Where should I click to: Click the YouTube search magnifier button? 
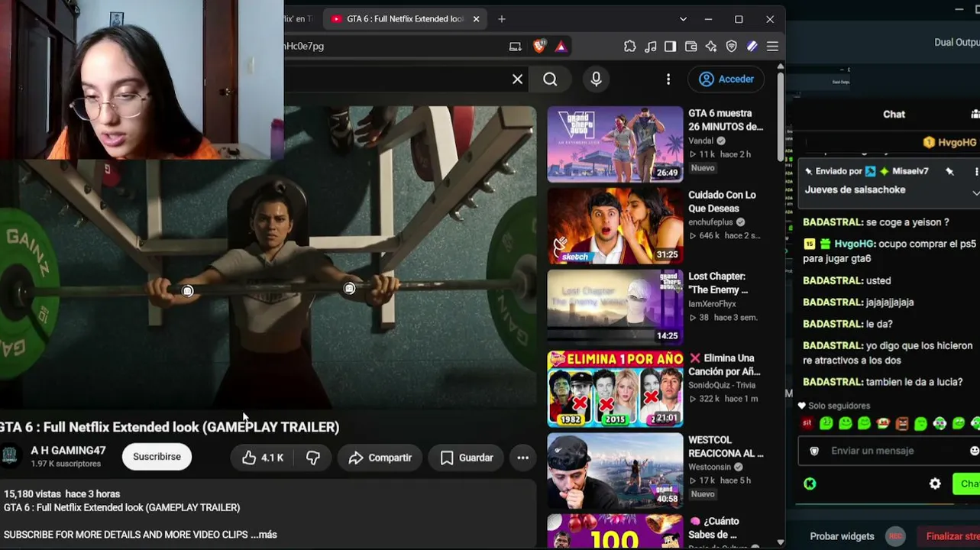(550, 79)
